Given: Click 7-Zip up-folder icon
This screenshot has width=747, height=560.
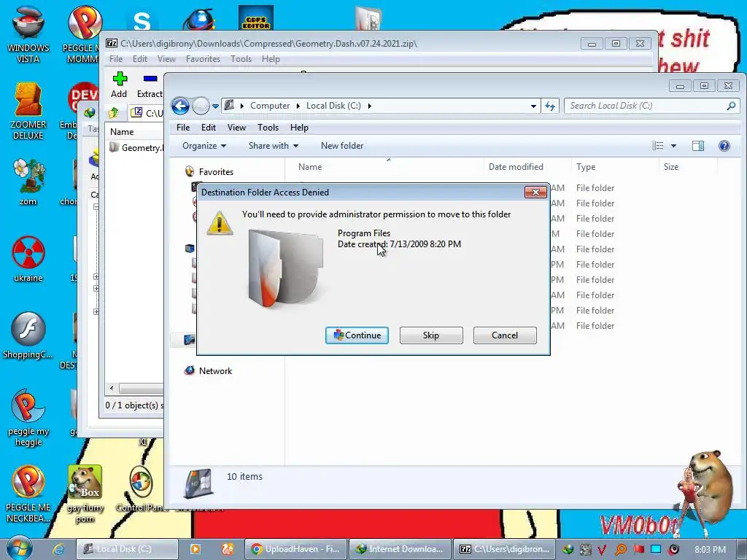Looking at the screenshot, I should [114, 113].
